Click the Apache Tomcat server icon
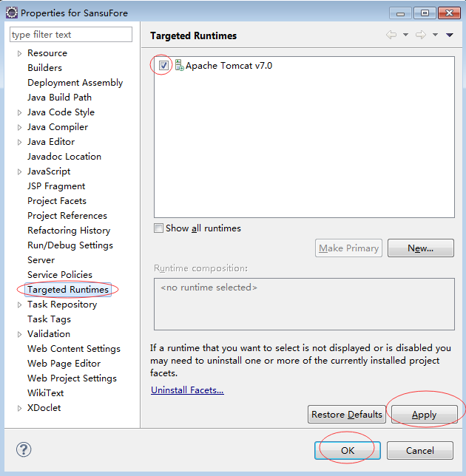466x476 pixels. coord(180,65)
